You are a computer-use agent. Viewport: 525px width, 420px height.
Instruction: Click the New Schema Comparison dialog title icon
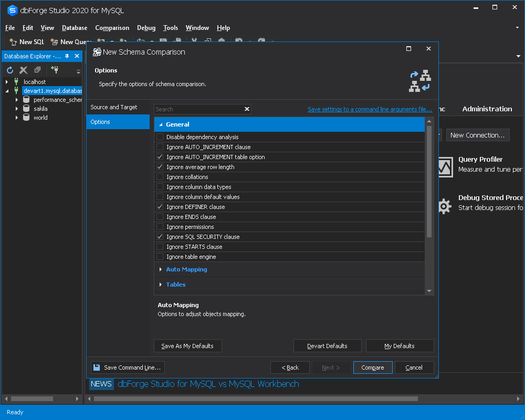pyautogui.click(x=97, y=52)
